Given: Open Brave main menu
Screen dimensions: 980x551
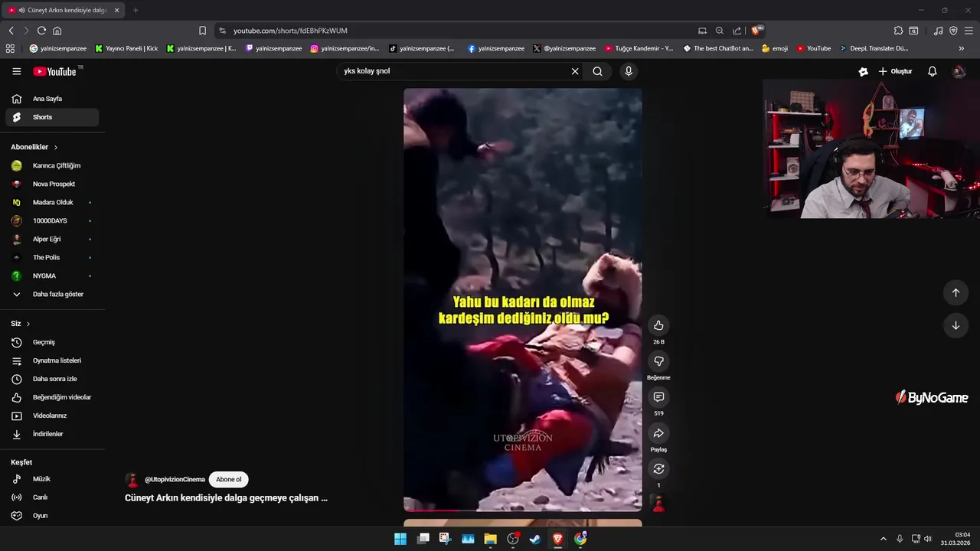Looking at the screenshot, I should point(969,31).
